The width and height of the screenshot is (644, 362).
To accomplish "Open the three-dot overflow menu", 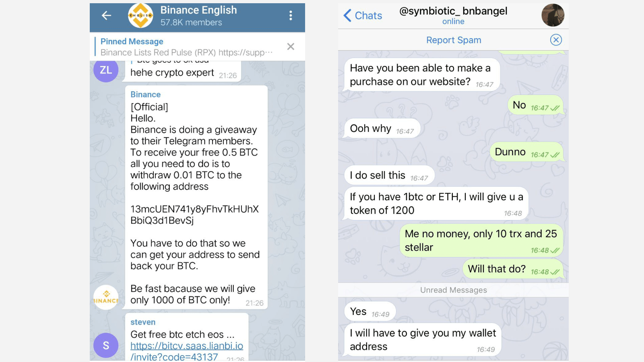I will [x=291, y=16].
